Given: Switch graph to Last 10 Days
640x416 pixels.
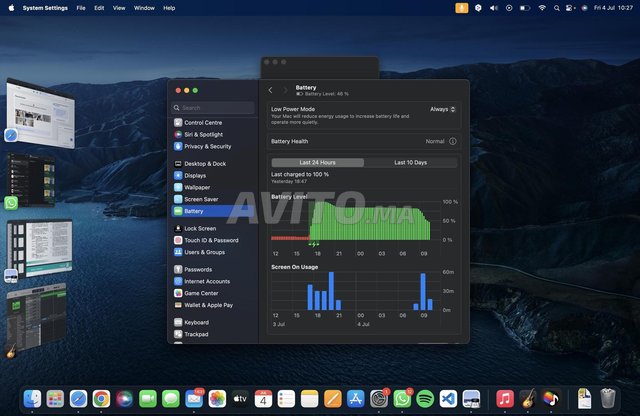Looking at the screenshot, I should click(410, 162).
